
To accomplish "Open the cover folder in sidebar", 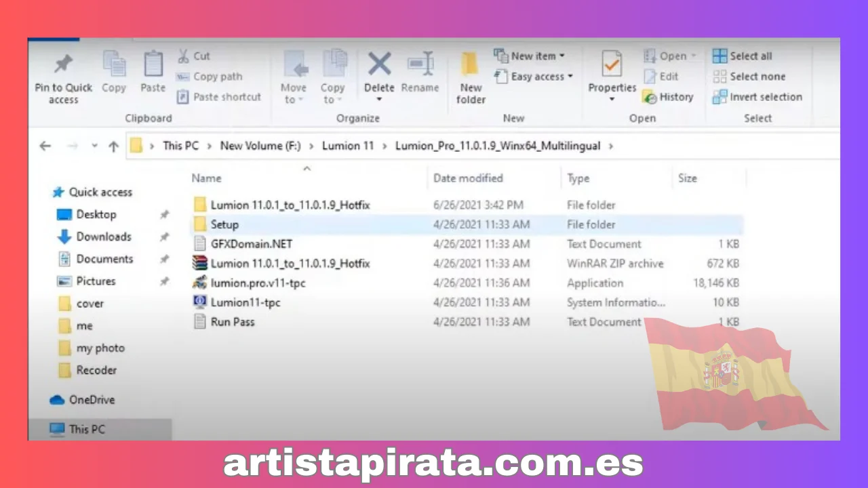I will [81, 304].
